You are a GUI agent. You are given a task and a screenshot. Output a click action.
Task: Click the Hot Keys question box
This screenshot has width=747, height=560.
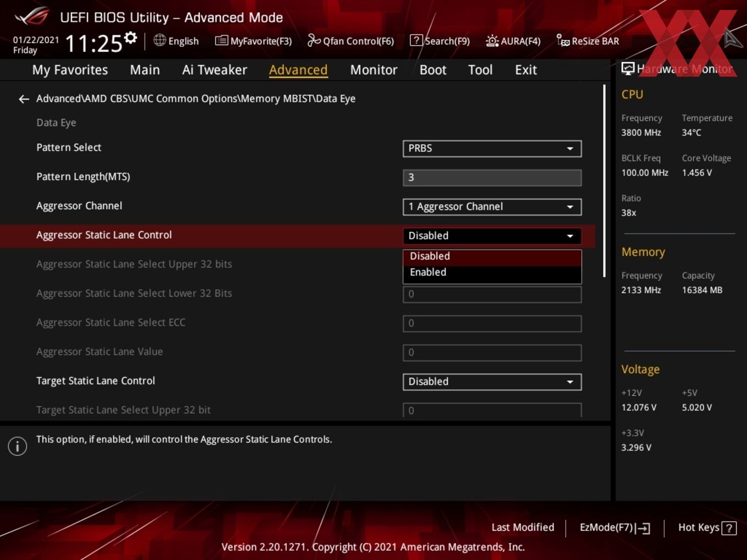(x=729, y=528)
